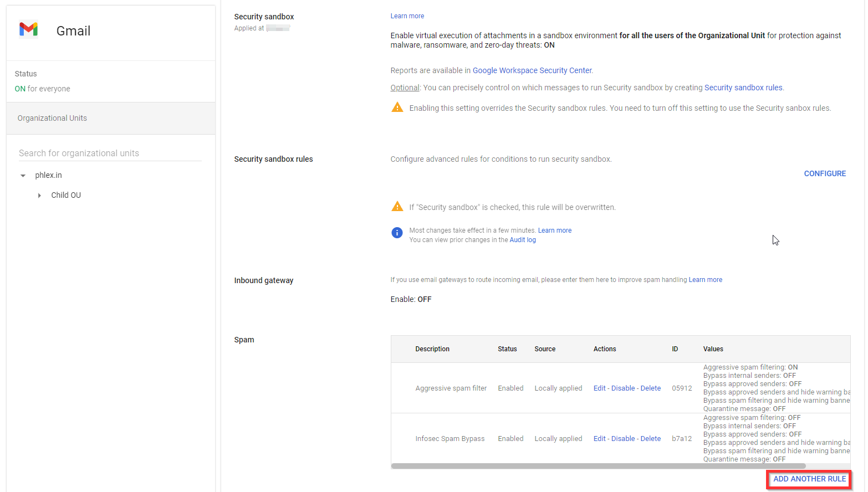Click the Security sandbox rules link

pos(743,88)
